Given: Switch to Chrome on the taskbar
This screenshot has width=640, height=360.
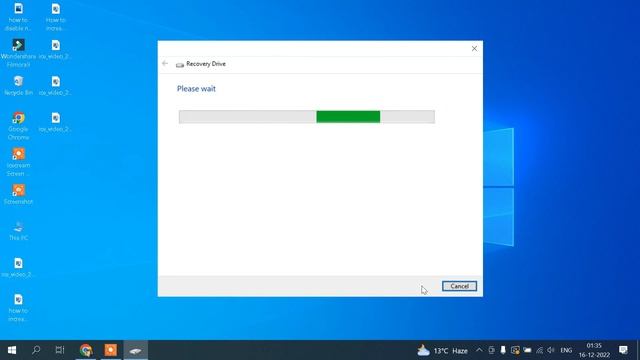Looking at the screenshot, I should point(86,350).
